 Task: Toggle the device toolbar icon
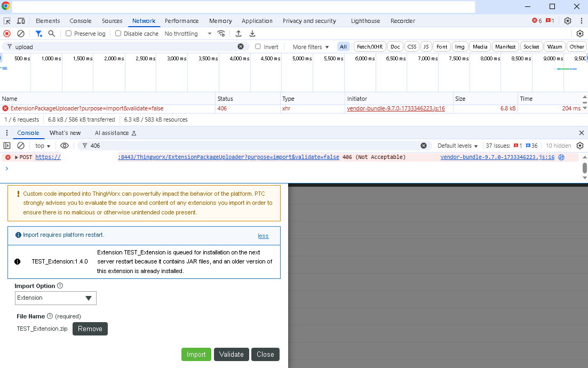21,21
